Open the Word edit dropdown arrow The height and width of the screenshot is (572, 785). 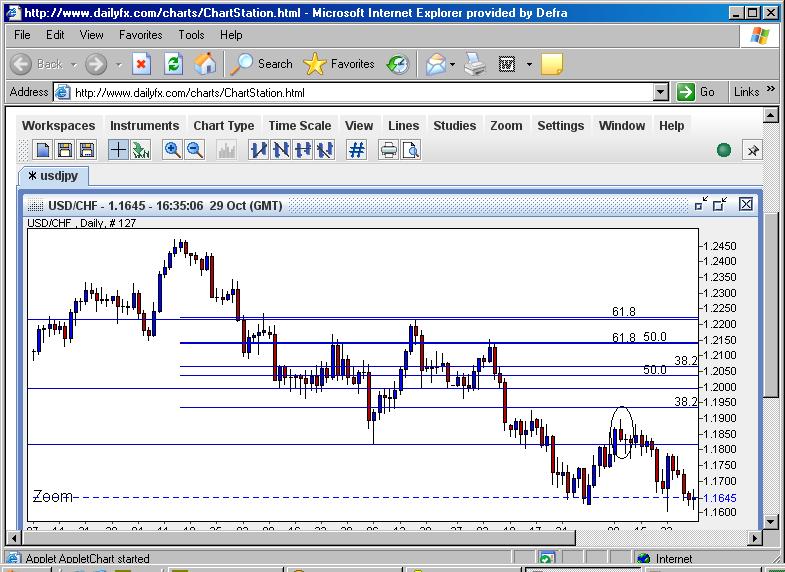[x=529, y=65]
